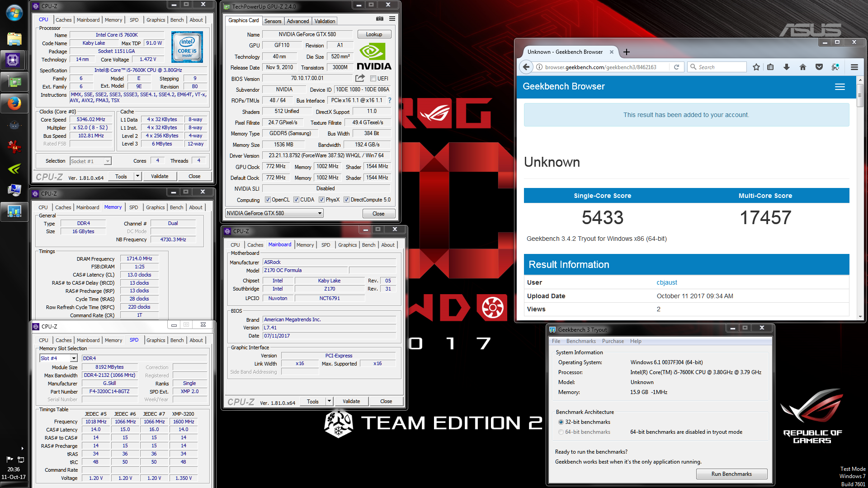Image resolution: width=868 pixels, height=488 pixels.
Task: Open a new Firefox tab
Action: point(627,52)
